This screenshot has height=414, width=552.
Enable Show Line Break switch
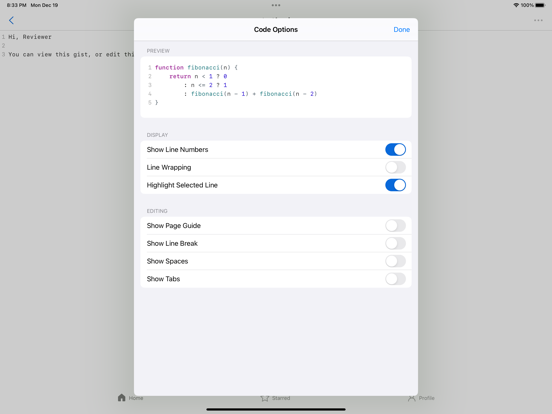click(395, 243)
